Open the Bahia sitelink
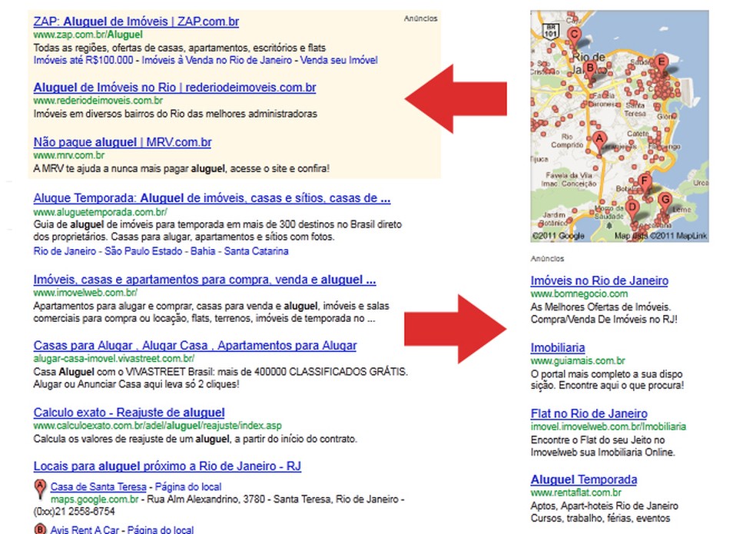Screen dimensions: 756x534 203,251
